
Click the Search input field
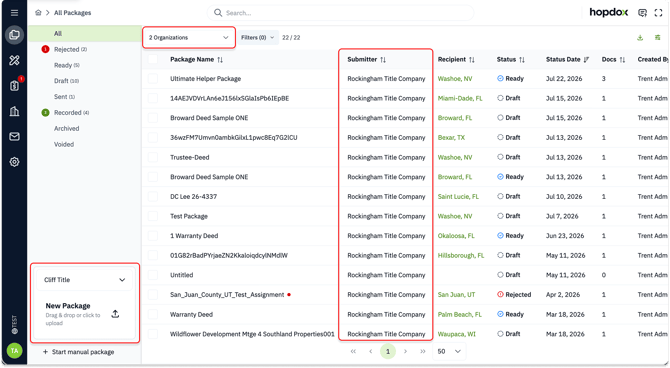tap(341, 13)
